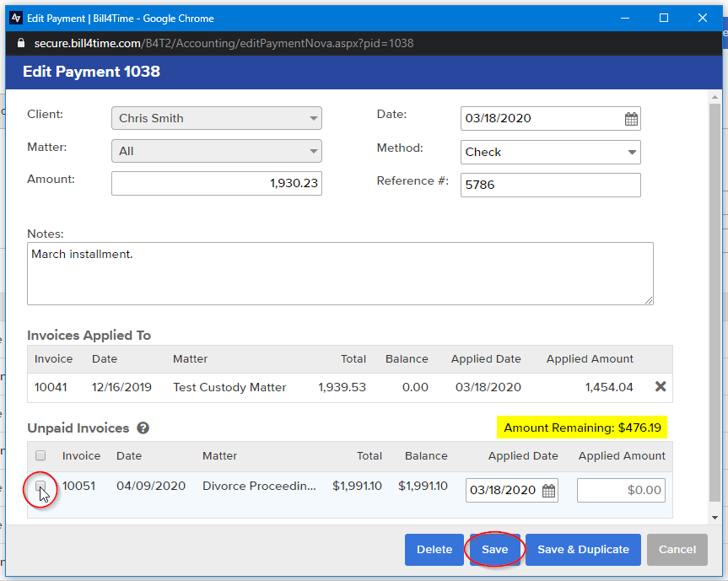Screen dimensions: 728x581
Task: Click the Cancel button
Action: click(677, 550)
